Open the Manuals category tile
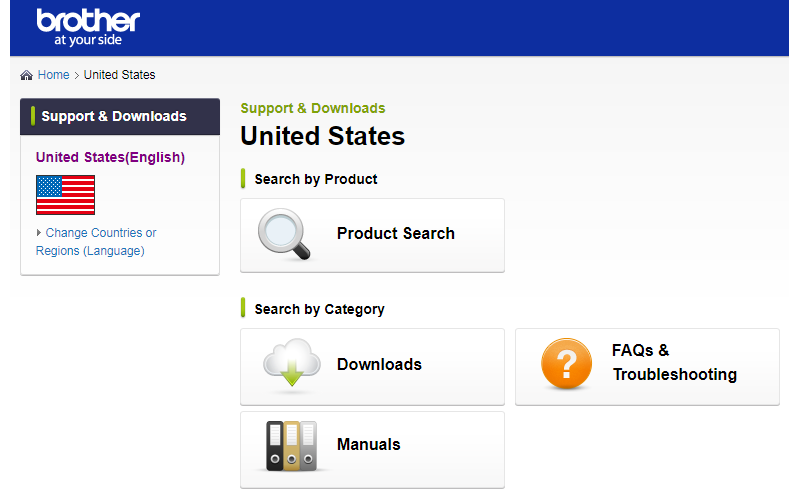This screenshot has height=501, width=789. [x=372, y=450]
